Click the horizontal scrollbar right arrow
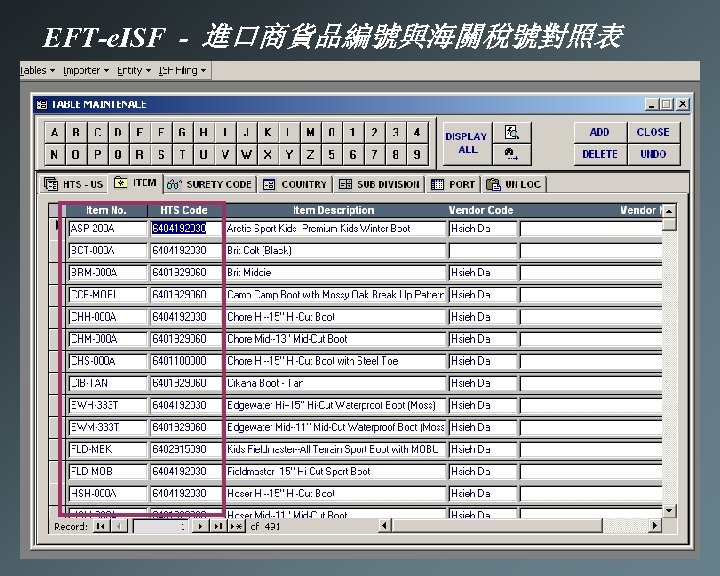This screenshot has height=576, width=720. [x=655, y=525]
